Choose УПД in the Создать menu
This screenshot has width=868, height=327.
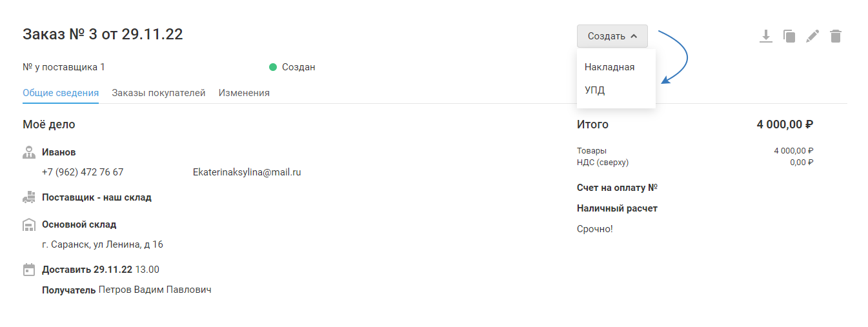pyautogui.click(x=594, y=90)
